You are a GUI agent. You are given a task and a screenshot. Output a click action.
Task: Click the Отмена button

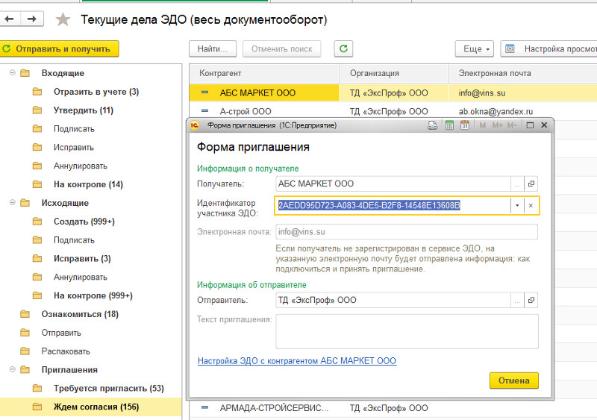point(514,380)
